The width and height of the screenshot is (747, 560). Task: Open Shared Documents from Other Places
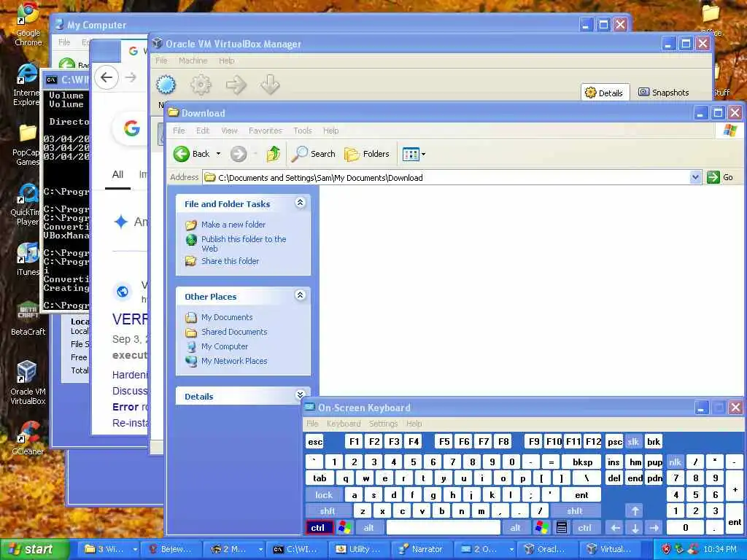tap(234, 332)
